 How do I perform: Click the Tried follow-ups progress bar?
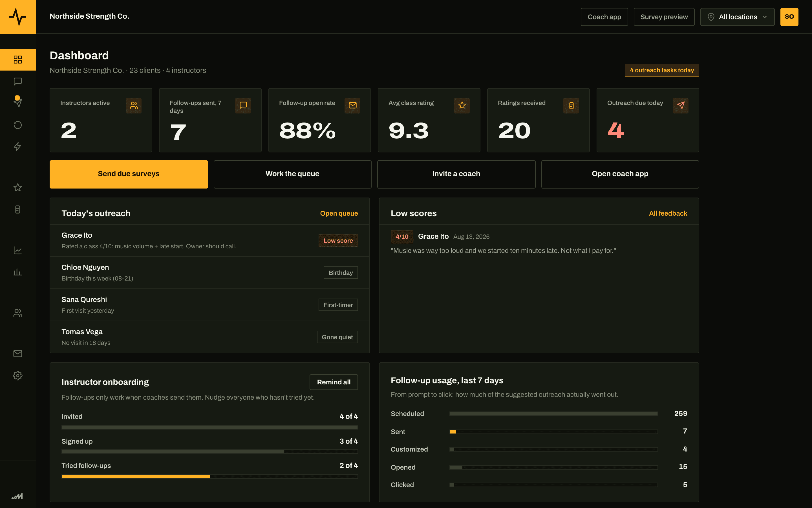[x=210, y=476]
